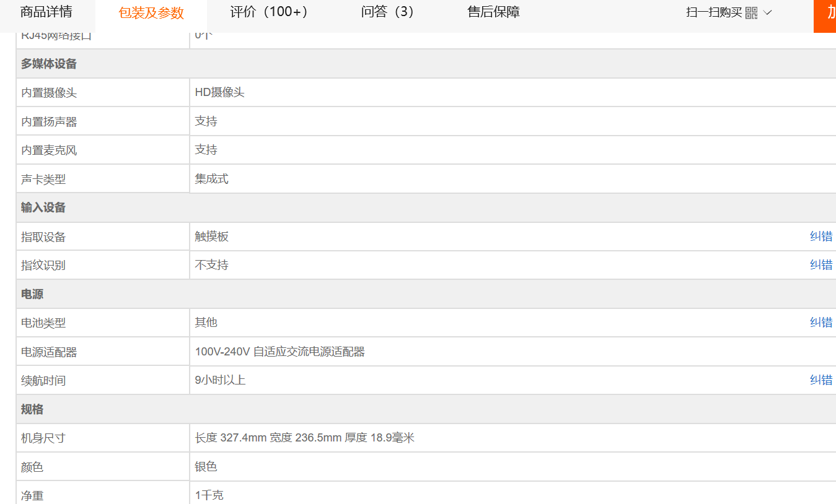Click 纠错 link in 电池类型 row
The width and height of the screenshot is (836, 504).
(821, 322)
